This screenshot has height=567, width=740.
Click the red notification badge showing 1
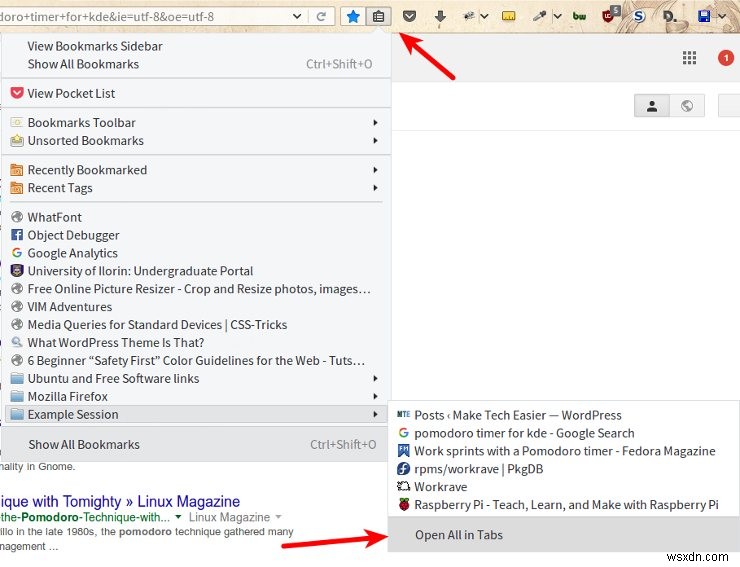click(726, 58)
